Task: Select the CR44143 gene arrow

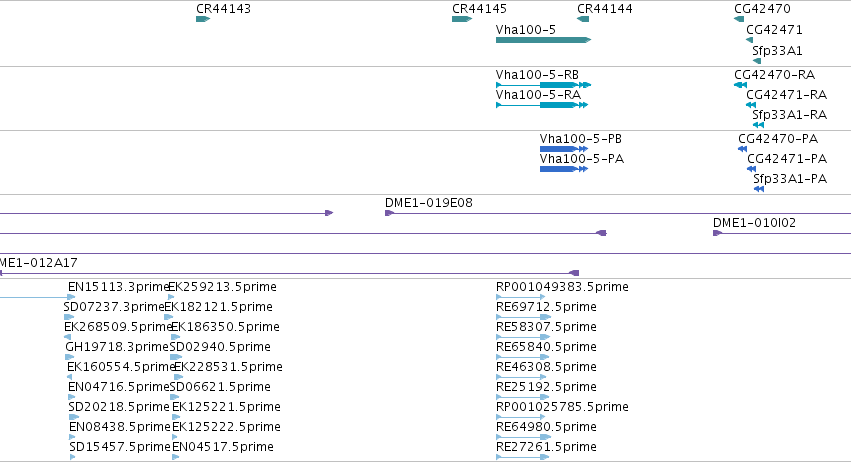Action: tap(203, 19)
